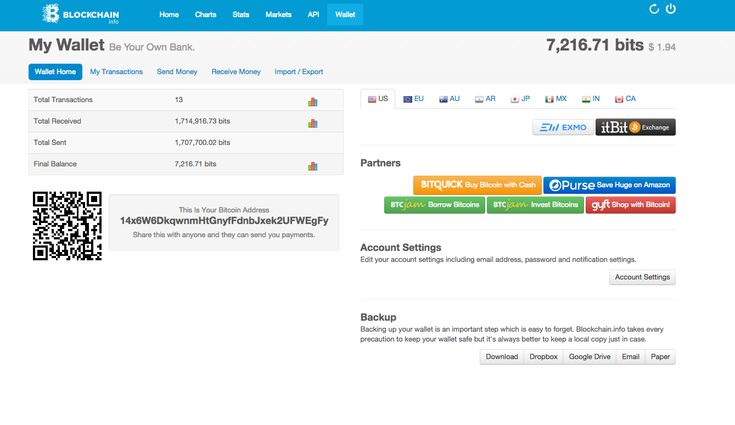The width and height of the screenshot is (735, 425).
Task: Select the US country tab
Action: (x=378, y=99)
